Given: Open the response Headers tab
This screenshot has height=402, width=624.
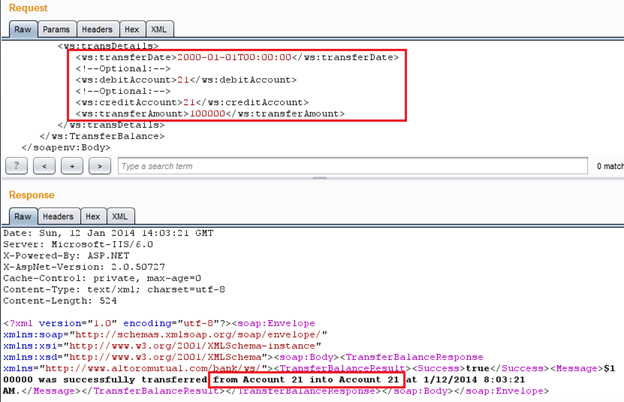Looking at the screenshot, I should coord(58,216).
